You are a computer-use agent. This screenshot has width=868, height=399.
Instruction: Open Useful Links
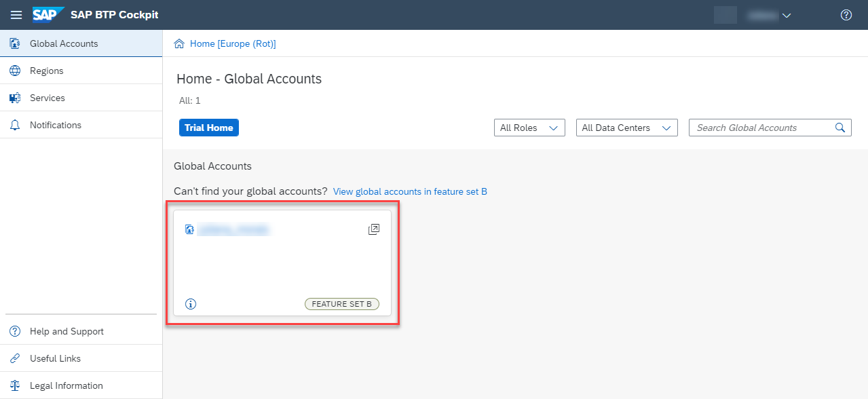coord(81,358)
